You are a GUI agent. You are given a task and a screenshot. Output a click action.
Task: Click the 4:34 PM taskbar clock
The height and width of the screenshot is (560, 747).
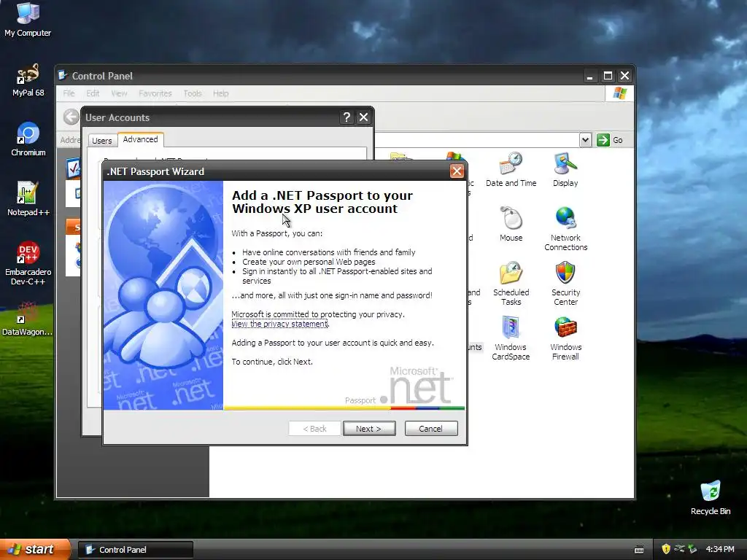[x=720, y=549]
